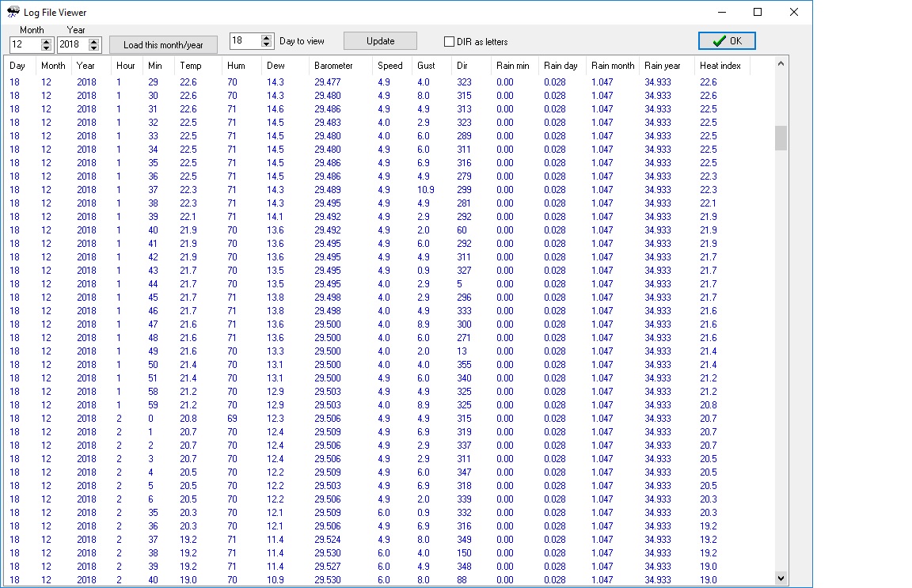Increment the Day to view spinner
The width and height of the screenshot is (912, 588).
(x=266, y=37)
